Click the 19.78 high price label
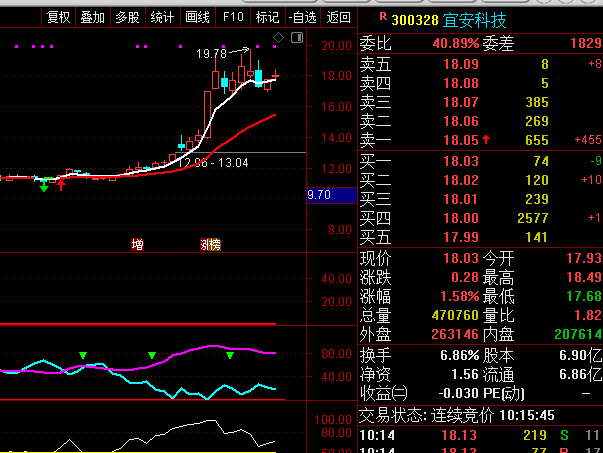The image size is (603, 453). click(x=212, y=53)
